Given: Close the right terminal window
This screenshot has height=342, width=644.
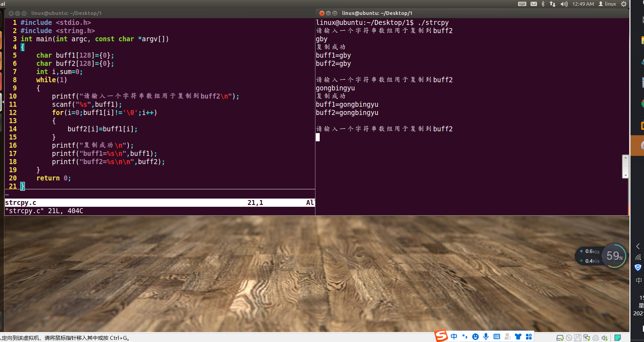Looking at the screenshot, I should click(x=322, y=13).
